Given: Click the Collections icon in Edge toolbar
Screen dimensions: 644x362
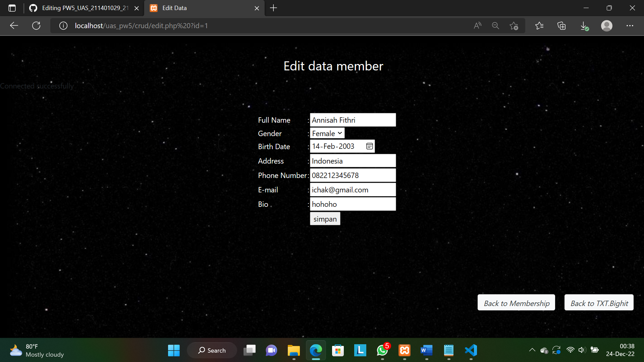Looking at the screenshot, I should pos(561,25).
